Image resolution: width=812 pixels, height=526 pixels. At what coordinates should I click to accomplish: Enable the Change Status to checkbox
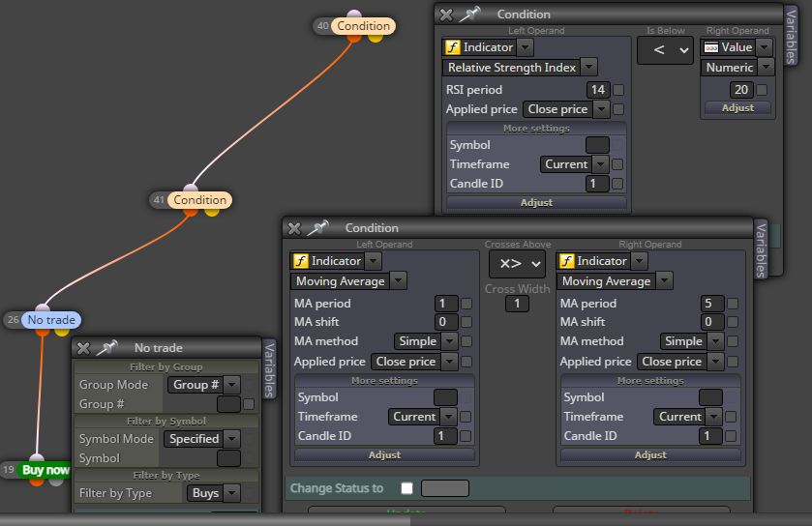[407, 488]
